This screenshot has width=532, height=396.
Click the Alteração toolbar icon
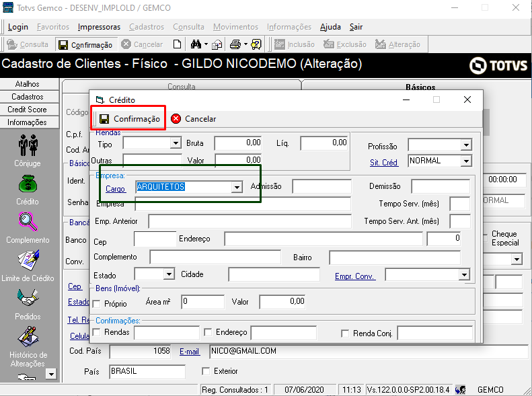(x=381, y=44)
